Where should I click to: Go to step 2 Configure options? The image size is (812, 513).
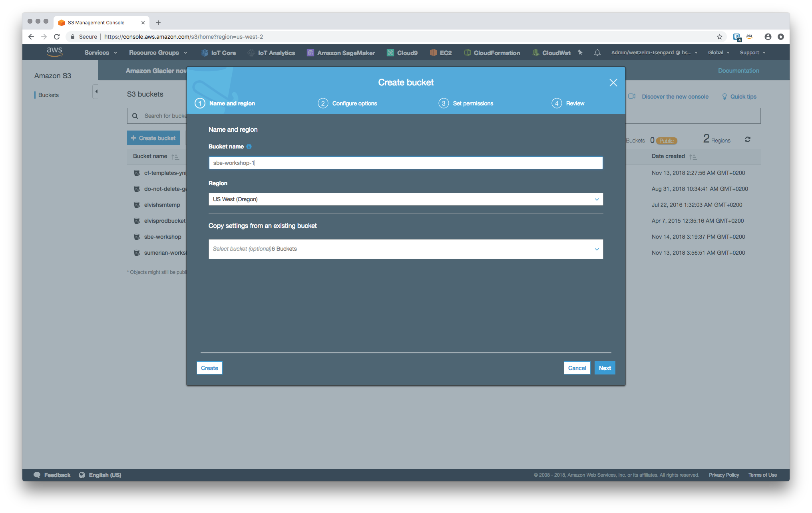pyautogui.click(x=347, y=103)
